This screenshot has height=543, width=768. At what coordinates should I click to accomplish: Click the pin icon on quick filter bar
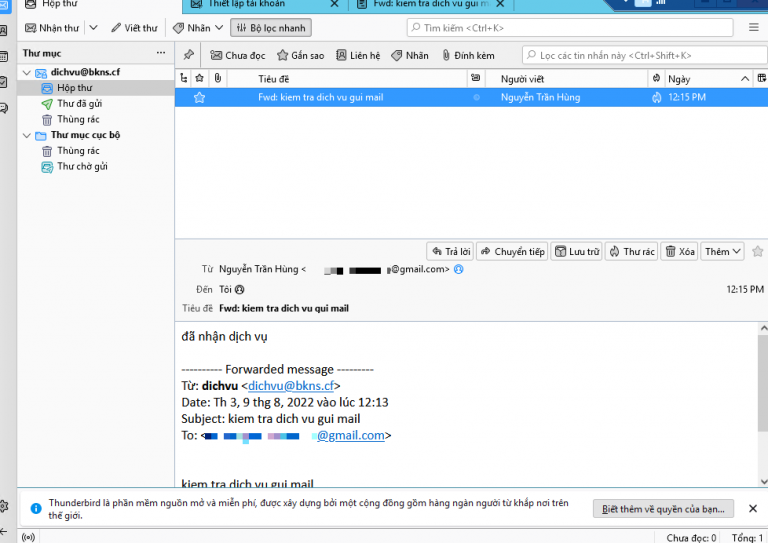[x=188, y=55]
